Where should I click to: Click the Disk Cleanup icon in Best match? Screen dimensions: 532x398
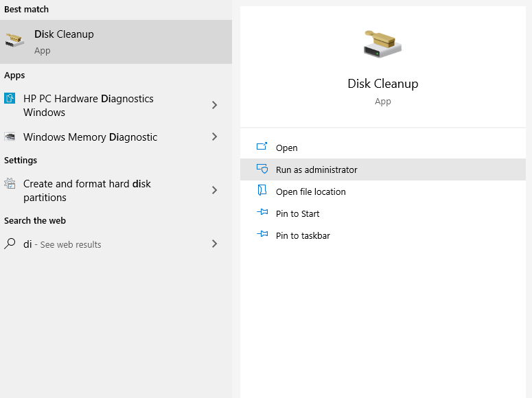[x=14, y=40]
